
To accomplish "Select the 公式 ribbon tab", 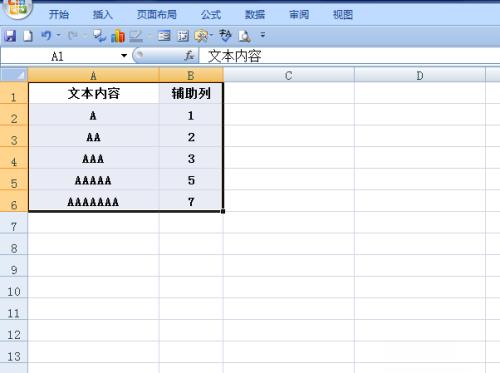I will [211, 14].
